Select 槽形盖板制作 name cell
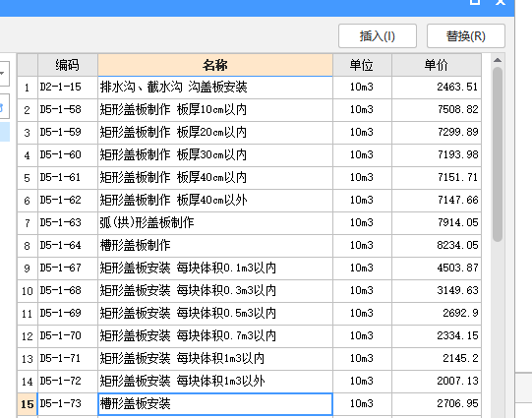The width and height of the screenshot is (532, 418). (x=215, y=246)
